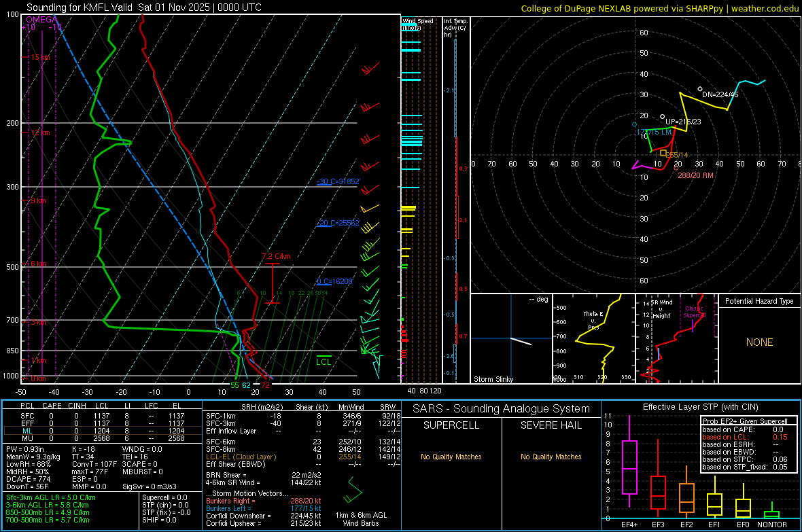Click the red 'Bunkers Right =' label
The width and height of the screenshot is (802, 532).
click(230, 501)
